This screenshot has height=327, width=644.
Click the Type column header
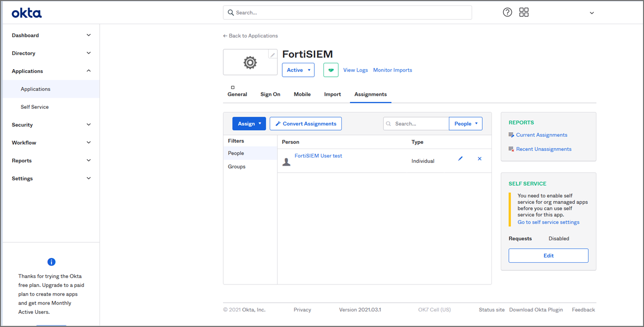(x=417, y=142)
